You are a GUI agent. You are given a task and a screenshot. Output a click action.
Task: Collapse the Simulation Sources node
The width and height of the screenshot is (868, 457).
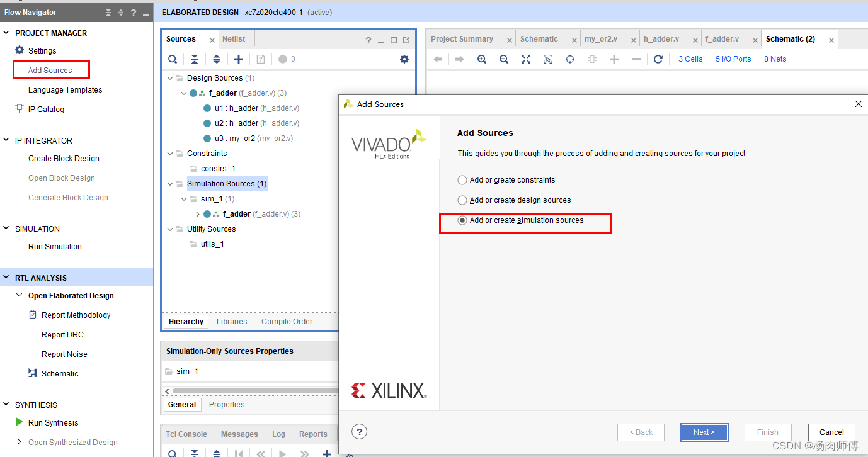pyautogui.click(x=170, y=184)
